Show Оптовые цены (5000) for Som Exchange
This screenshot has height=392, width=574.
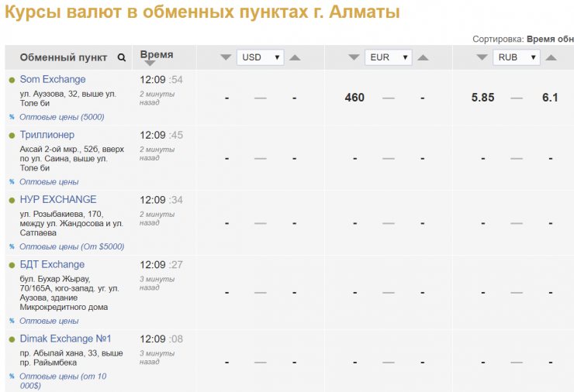[62, 117]
